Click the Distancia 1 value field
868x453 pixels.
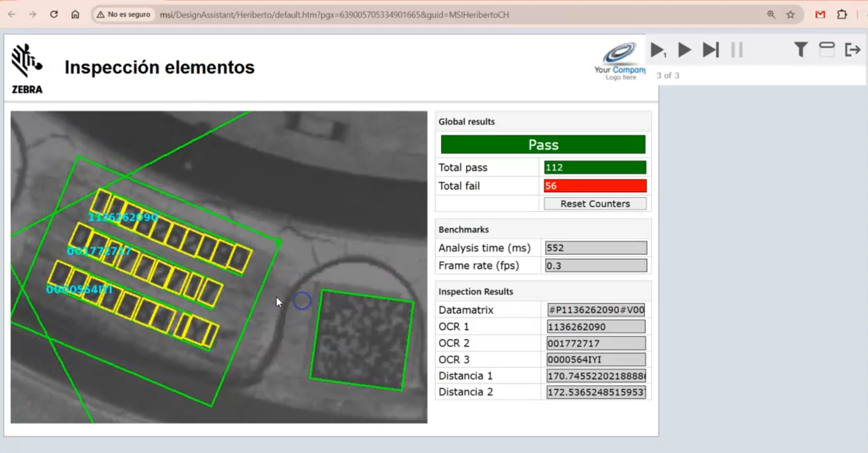tap(596, 376)
